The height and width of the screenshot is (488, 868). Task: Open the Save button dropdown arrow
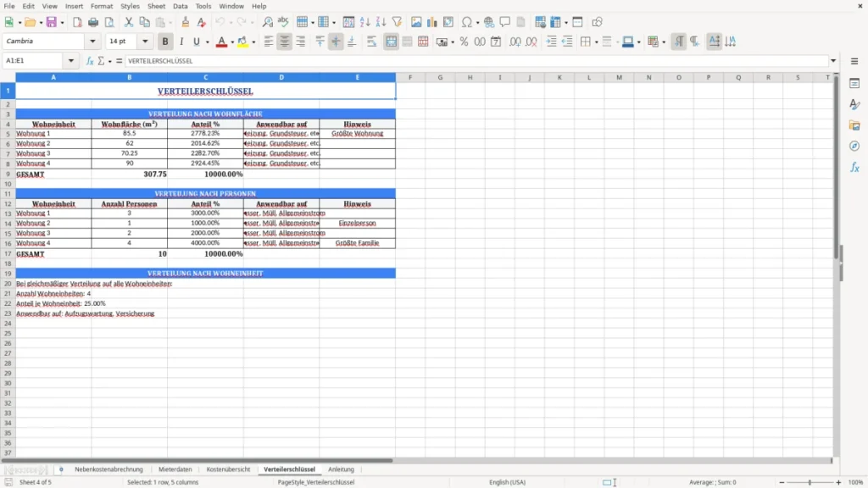pos(62,23)
